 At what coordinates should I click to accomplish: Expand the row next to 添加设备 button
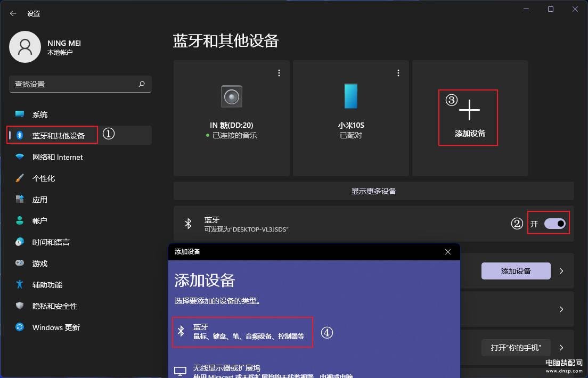click(x=561, y=271)
